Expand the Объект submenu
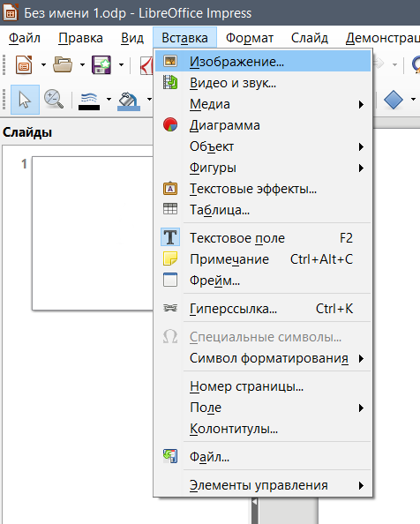This screenshot has width=420, height=524. 263,146
